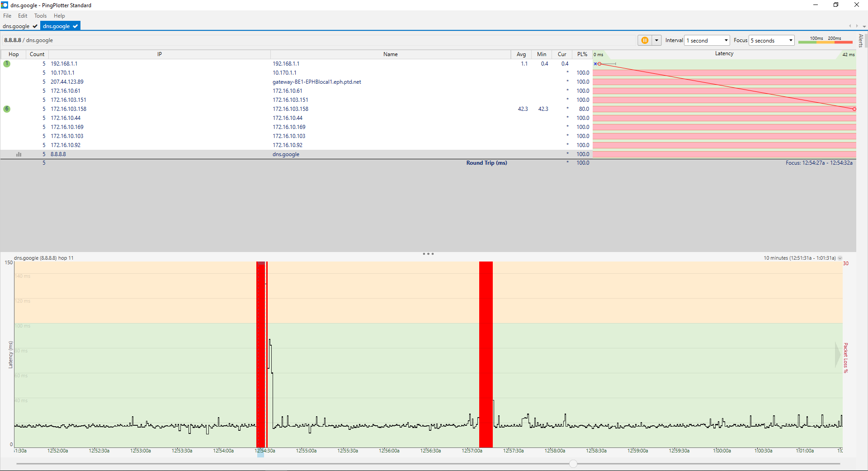Open the Focus 5 seconds dropdown

pos(772,40)
